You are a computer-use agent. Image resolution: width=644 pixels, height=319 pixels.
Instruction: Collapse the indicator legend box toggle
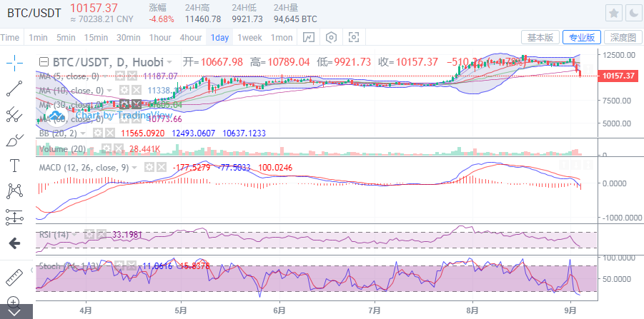44,62
